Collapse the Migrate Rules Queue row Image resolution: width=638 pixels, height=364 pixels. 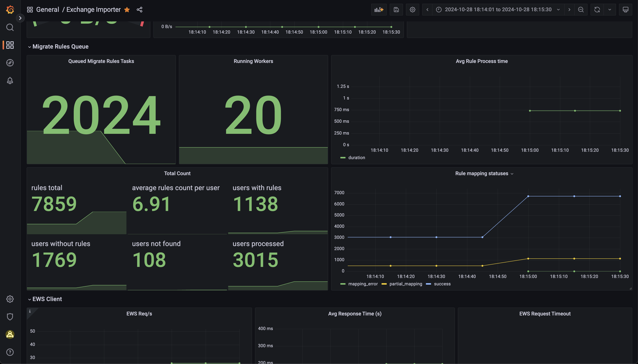[60, 47]
